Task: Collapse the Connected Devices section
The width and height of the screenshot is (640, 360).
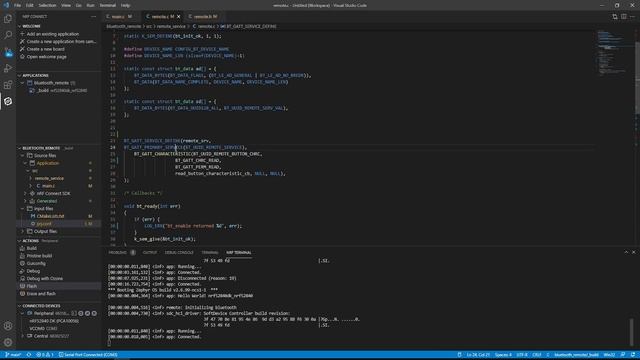Action: (x=19, y=306)
